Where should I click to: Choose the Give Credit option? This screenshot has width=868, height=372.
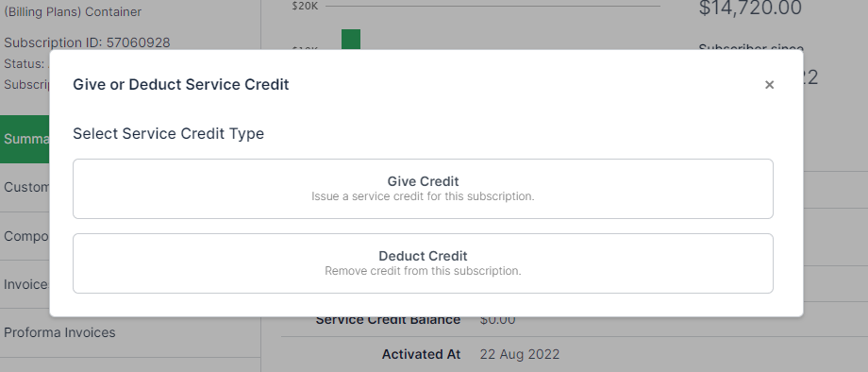(423, 189)
